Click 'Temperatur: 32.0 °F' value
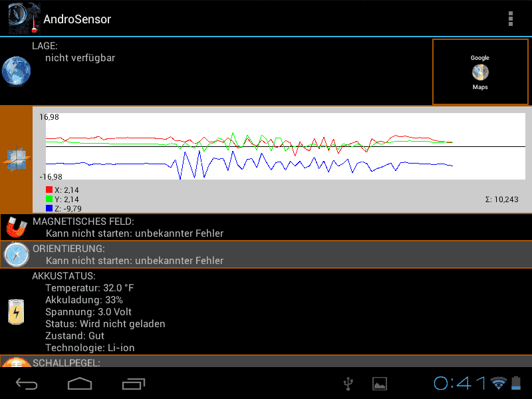Image resolution: width=532 pixels, height=399 pixels. tap(90, 288)
